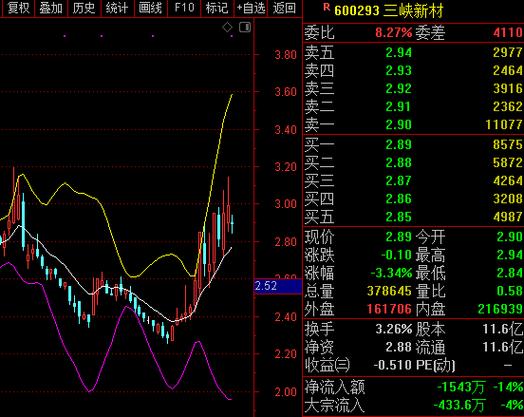
Task: Select the 买一 bid row at 2.89
Action: 413,145
